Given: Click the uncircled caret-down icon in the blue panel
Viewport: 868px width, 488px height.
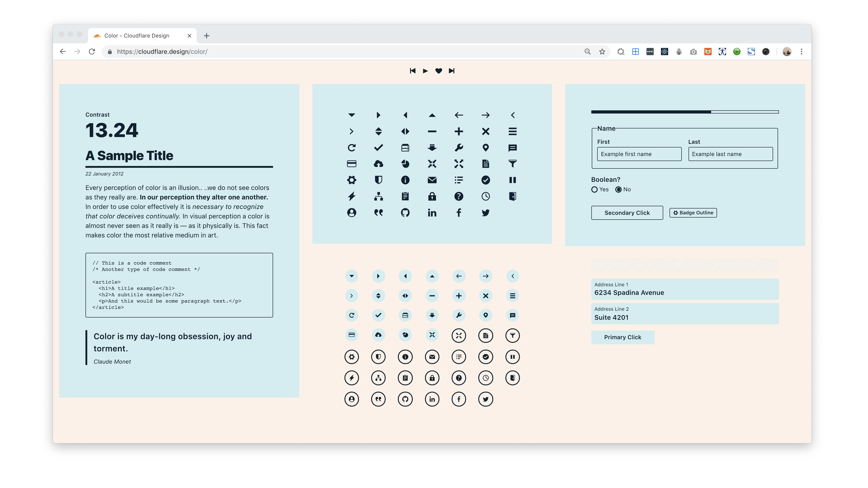Looking at the screenshot, I should 351,115.
